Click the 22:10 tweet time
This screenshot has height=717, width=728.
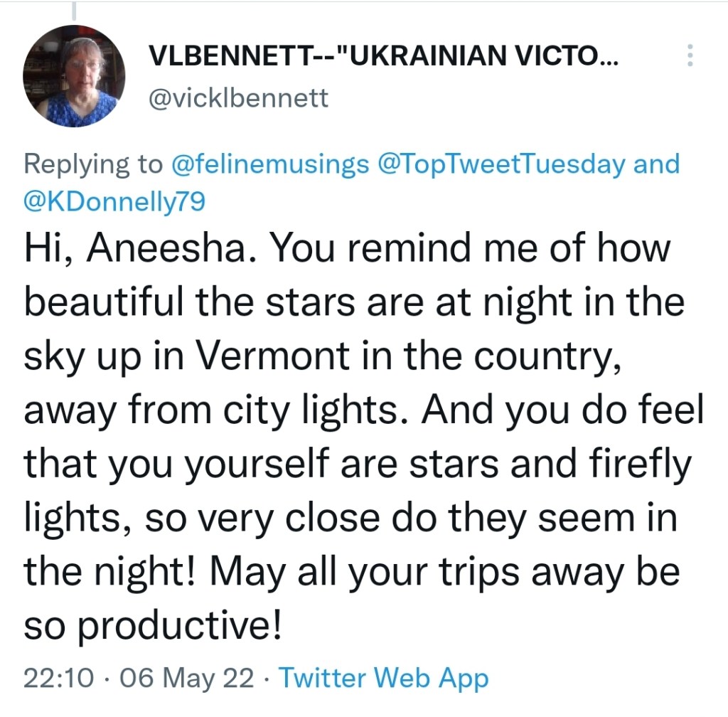tap(58, 678)
